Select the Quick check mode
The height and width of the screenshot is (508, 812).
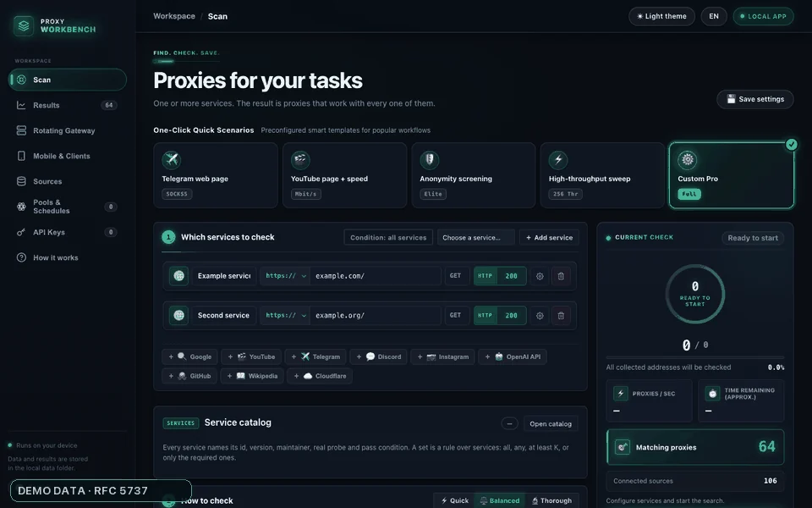[x=454, y=500]
